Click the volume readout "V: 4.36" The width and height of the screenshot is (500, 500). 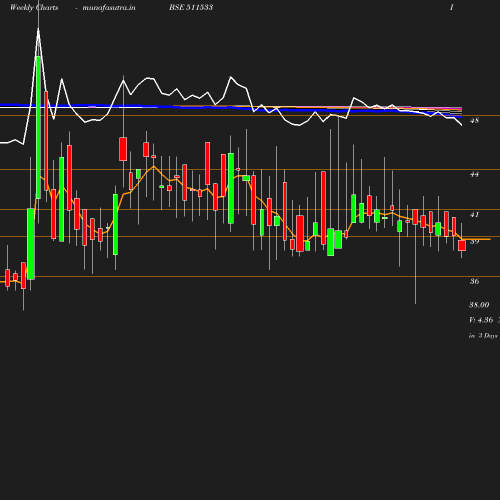[481, 320]
